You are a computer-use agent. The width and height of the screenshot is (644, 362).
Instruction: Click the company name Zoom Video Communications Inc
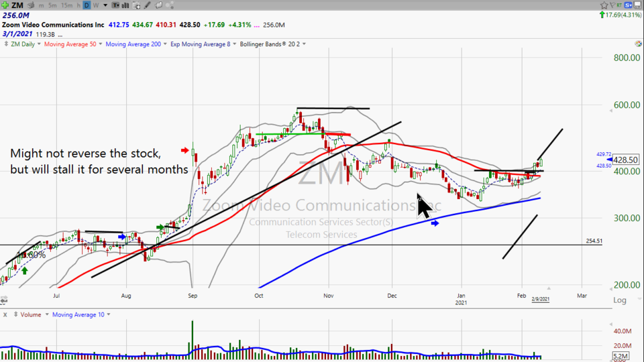coord(53,25)
